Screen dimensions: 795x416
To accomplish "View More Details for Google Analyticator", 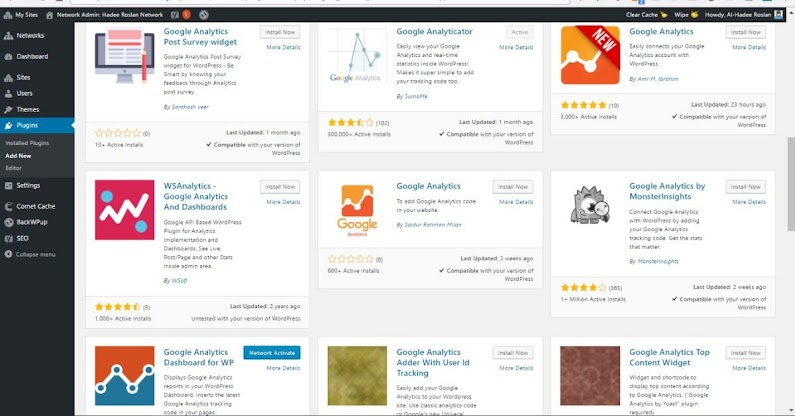I will (516, 47).
